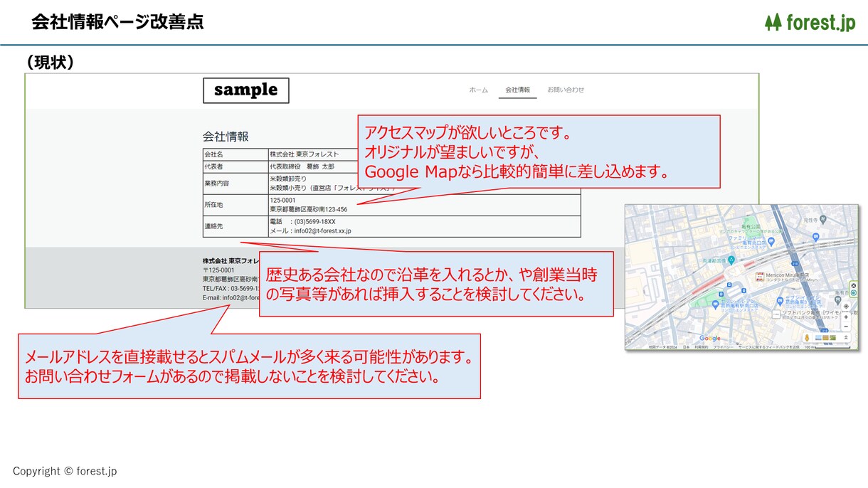This screenshot has height=488, width=868.
Task: Click the footer 〒125-0001 postal code
Action: tap(218, 270)
